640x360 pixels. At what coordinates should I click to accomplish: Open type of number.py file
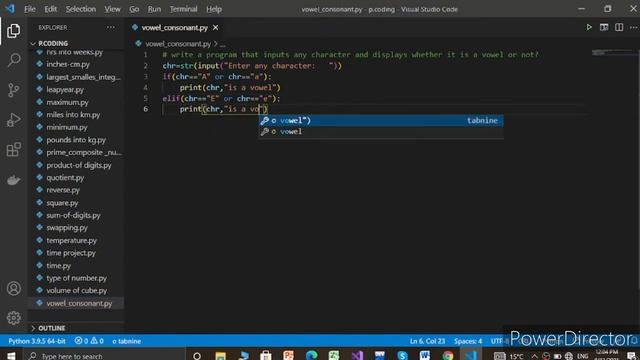(x=76, y=278)
